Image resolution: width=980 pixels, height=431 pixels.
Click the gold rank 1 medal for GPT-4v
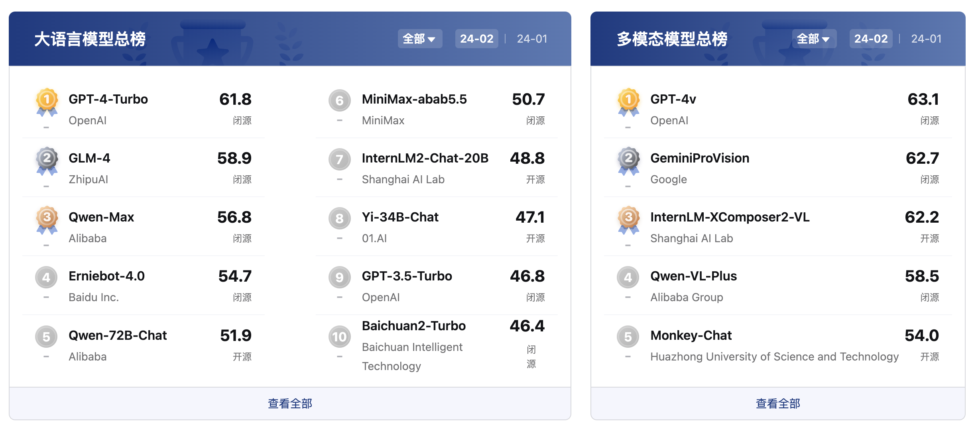click(x=629, y=102)
